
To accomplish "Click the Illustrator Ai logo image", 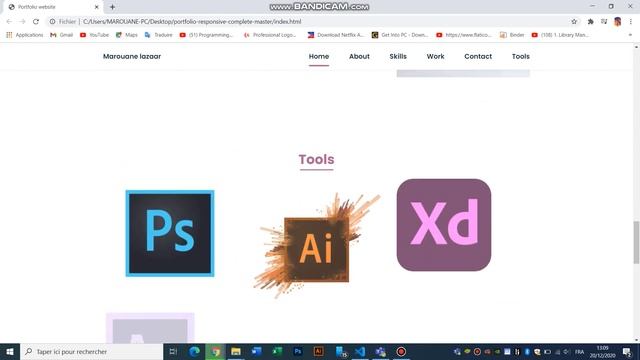I will tap(317, 246).
